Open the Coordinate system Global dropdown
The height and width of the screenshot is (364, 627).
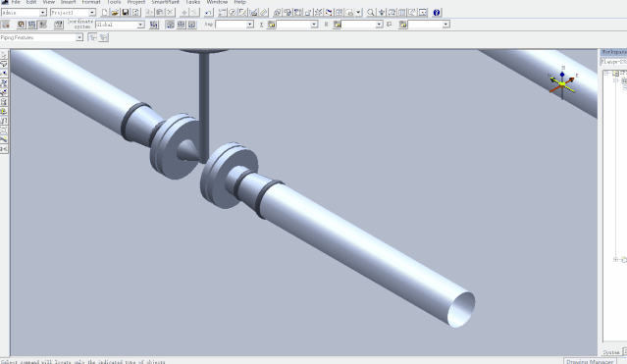[140, 25]
